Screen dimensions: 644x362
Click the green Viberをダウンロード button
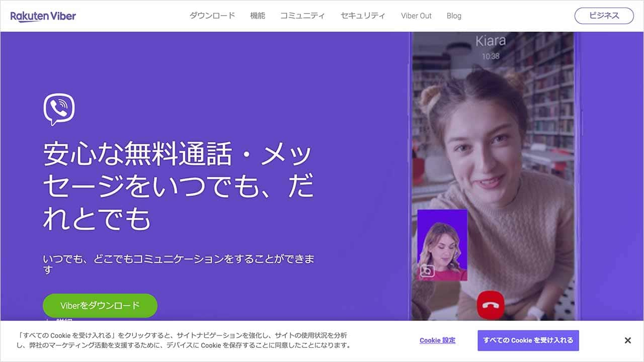coord(100,305)
